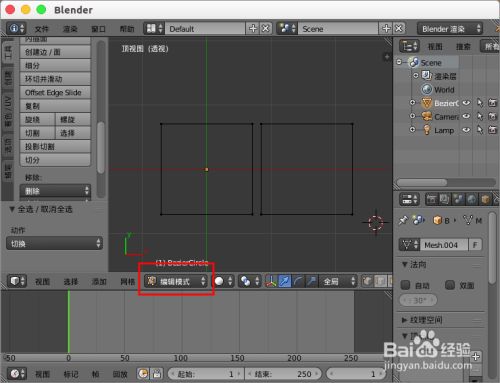
Task: Expand the 渲染层 tree item
Action: point(416,76)
